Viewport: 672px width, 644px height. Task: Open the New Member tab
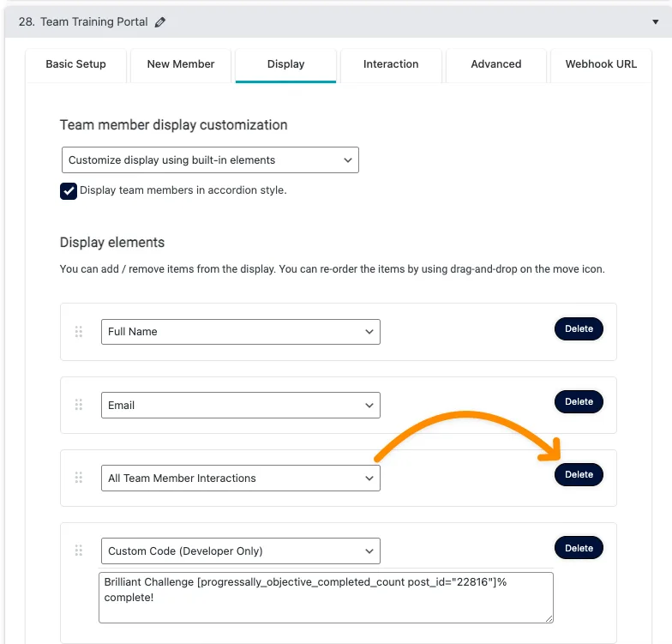click(181, 64)
